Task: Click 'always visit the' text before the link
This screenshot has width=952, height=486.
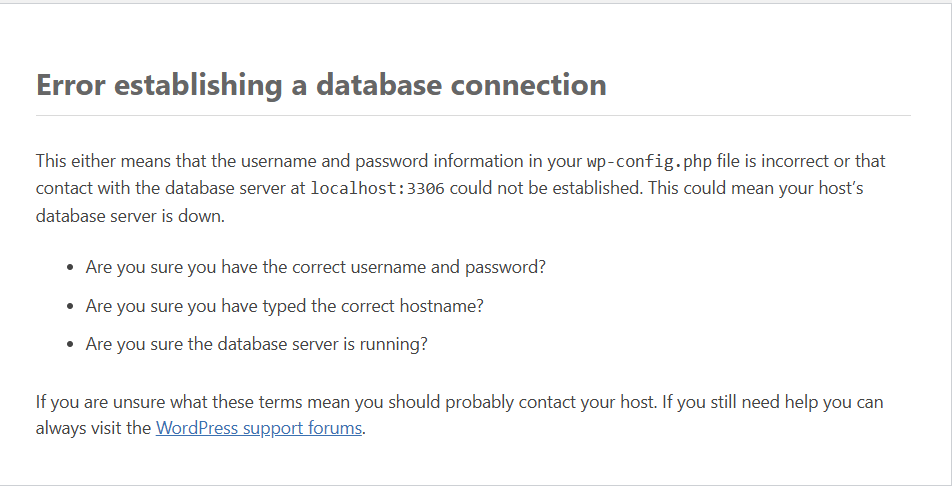Action: (94, 428)
